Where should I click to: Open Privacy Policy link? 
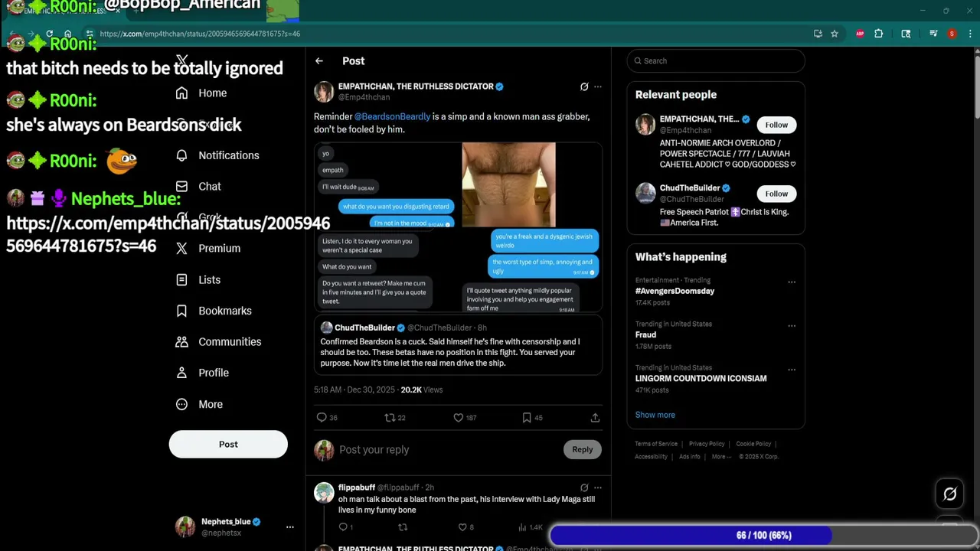pyautogui.click(x=707, y=444)
